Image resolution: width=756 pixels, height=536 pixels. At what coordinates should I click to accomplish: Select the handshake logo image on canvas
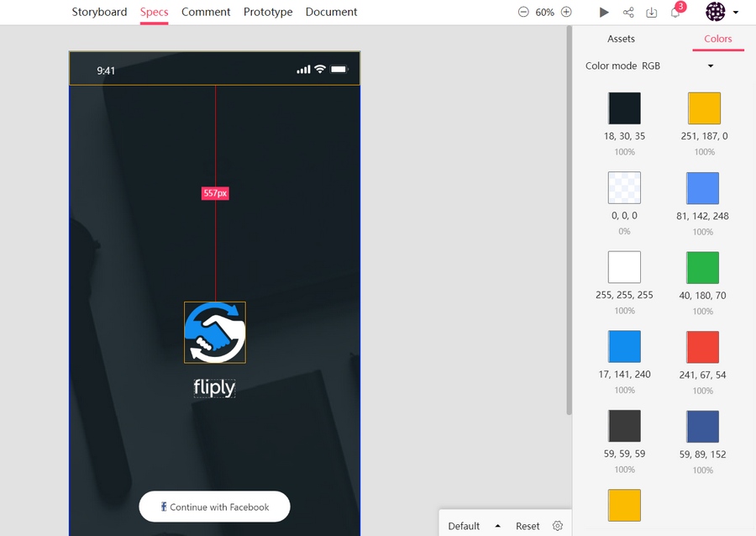[x=215, y=333]
